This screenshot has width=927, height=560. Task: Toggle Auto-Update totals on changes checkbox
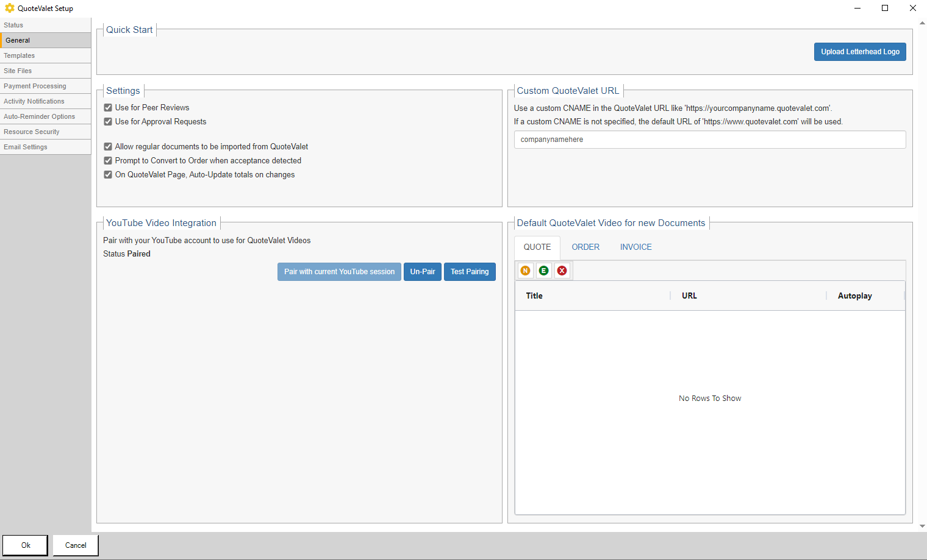(x=108, y=175)
